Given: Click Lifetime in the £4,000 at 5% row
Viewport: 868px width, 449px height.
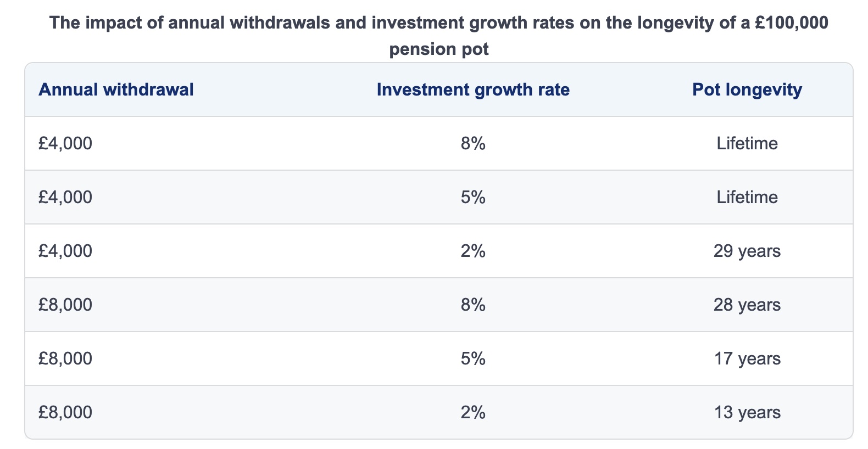Looking at the screenshot, I should [x=747, y=197].
